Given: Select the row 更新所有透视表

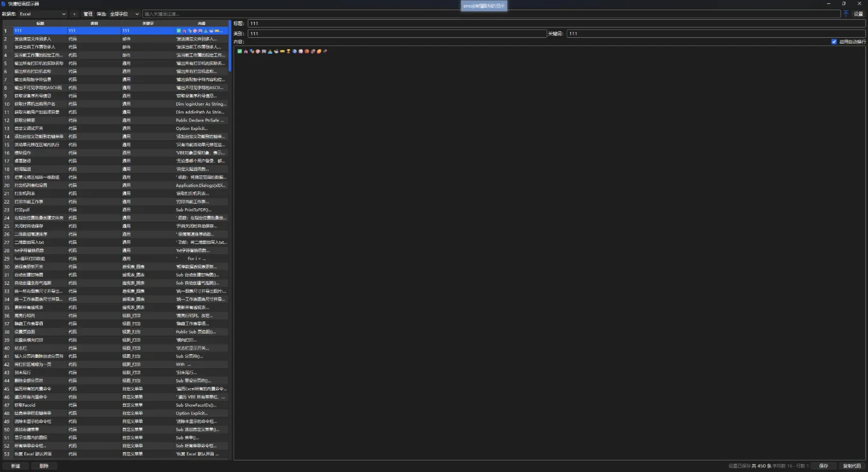Looking at the screenshot, I should point(115,307).
